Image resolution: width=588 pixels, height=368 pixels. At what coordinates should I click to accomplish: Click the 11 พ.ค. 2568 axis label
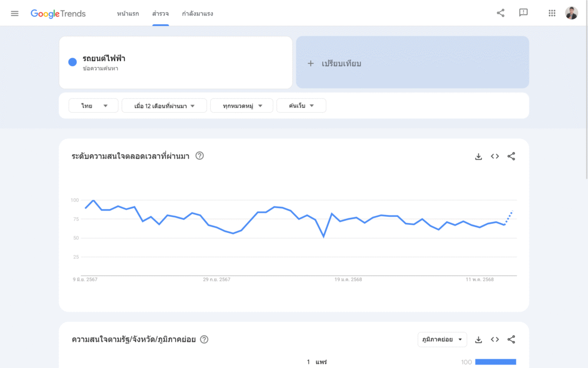click(x=479, y=279)
